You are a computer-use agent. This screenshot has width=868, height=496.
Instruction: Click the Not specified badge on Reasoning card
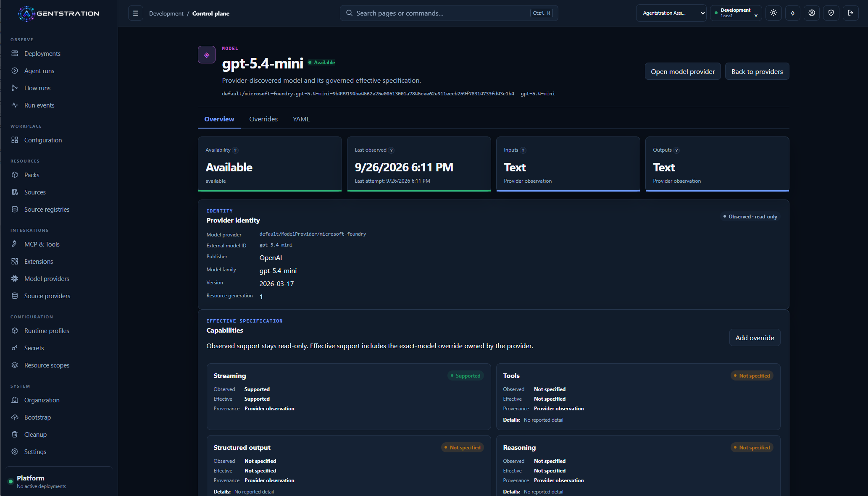point(752,448)
